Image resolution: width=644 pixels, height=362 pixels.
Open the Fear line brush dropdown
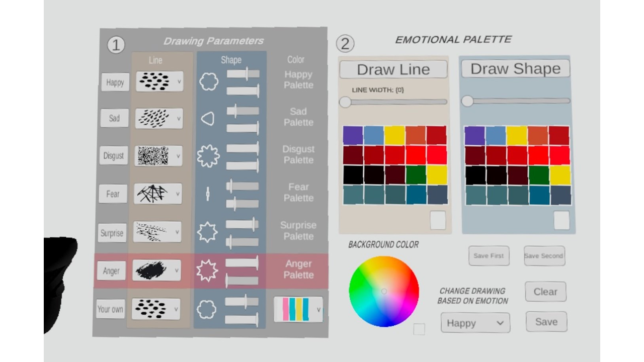pyautogui.click(x=157, y=194)
